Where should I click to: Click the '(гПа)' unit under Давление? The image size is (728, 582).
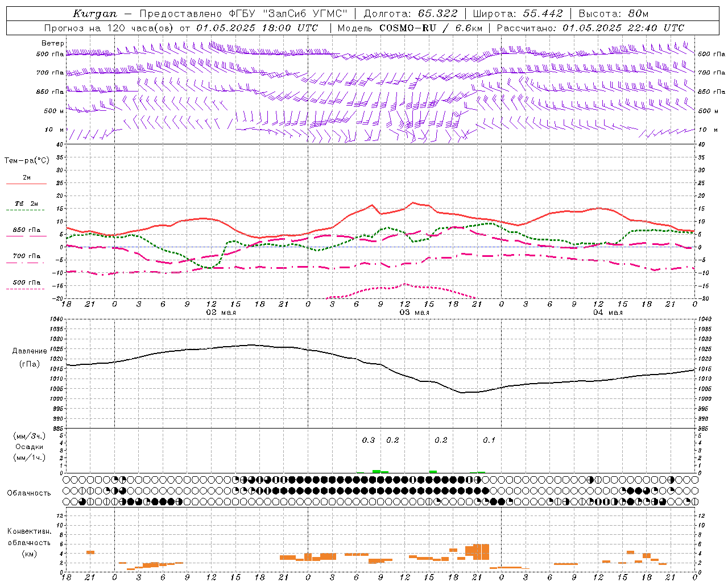[30, 364]
